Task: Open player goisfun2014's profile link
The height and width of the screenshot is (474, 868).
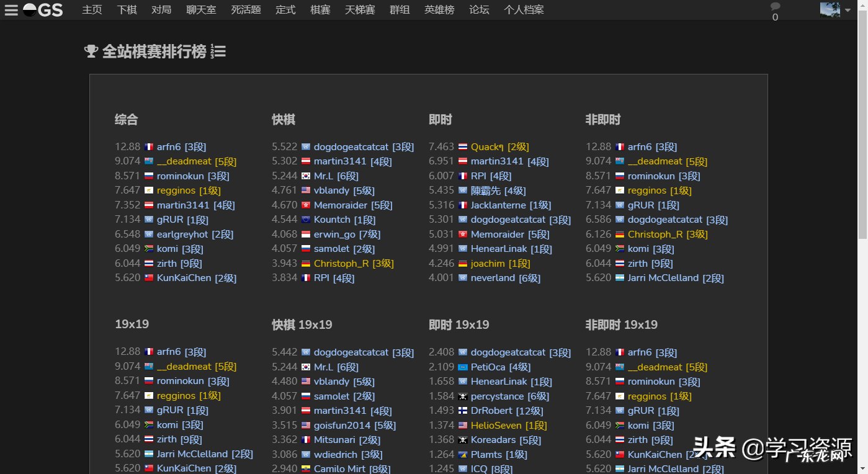Action: point(355,426)
